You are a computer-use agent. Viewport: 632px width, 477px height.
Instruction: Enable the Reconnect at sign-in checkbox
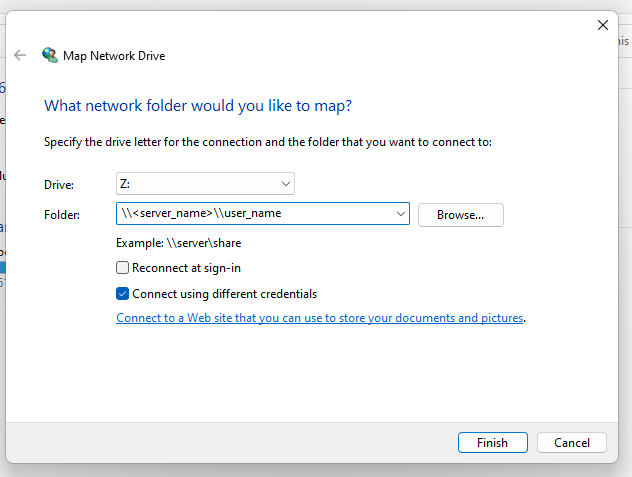pos(123,268)
